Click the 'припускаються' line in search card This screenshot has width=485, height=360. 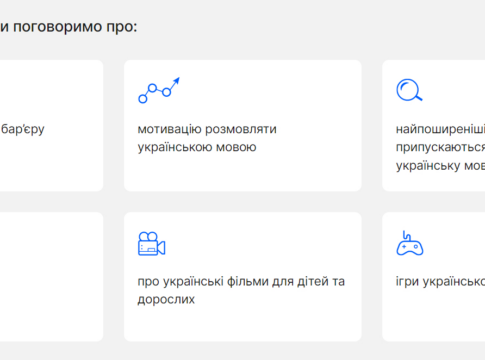tap(440, 147)
